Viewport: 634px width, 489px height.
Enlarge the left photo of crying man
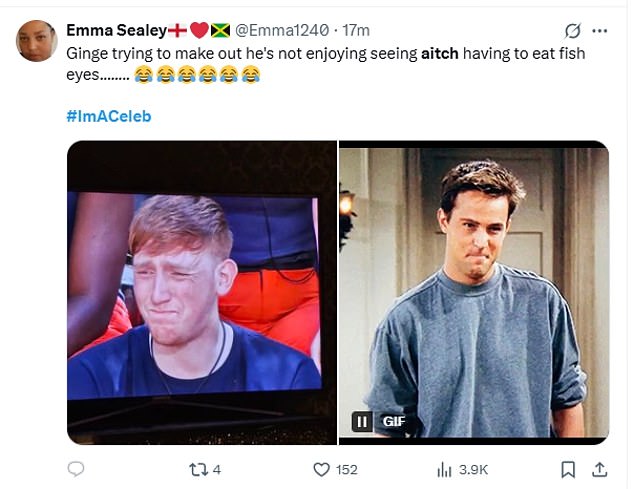point(201,292)
